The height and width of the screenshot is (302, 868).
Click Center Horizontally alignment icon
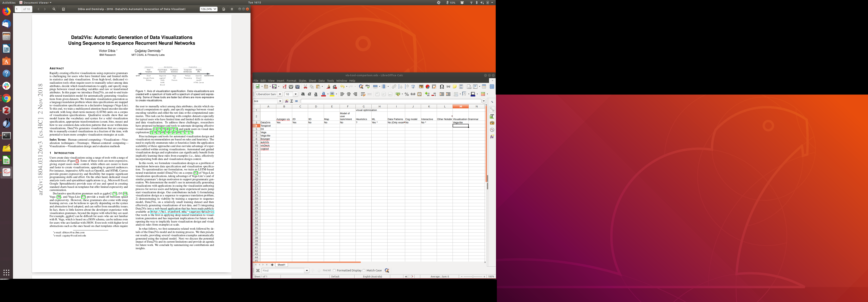[x=349, y=94]
